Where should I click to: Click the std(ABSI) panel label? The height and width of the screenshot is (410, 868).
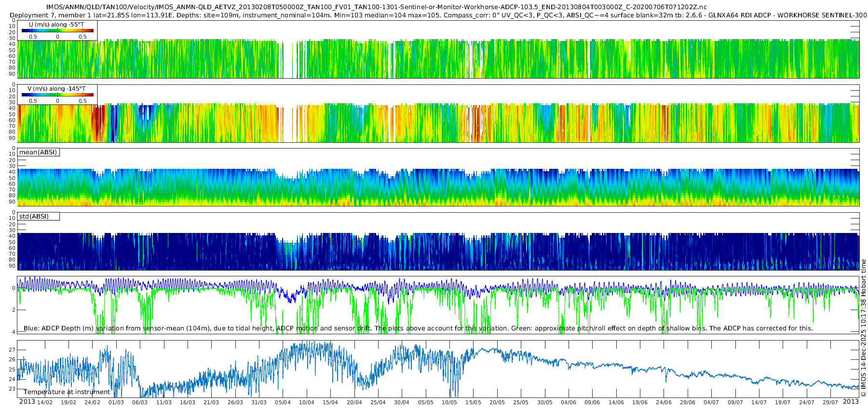coord(38,216)
